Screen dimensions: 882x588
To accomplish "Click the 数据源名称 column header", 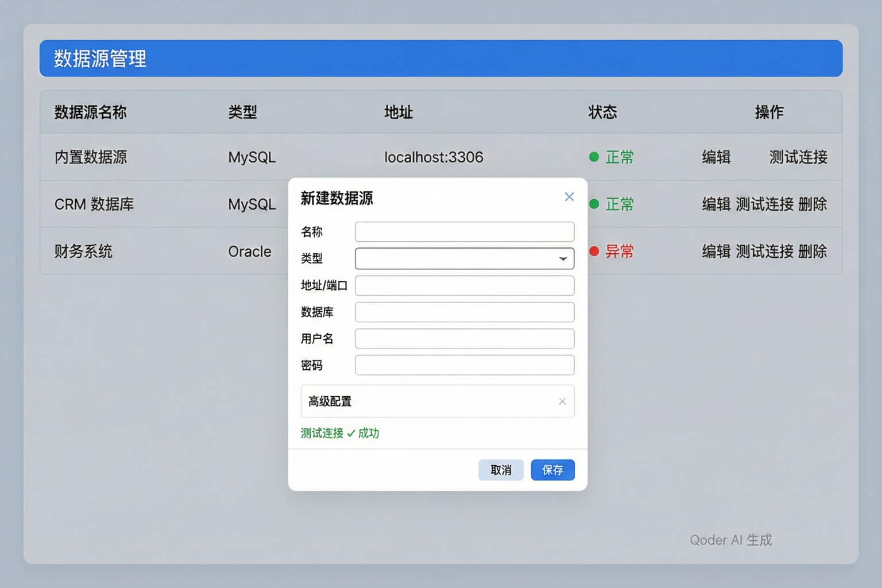I will click(91, 112).
